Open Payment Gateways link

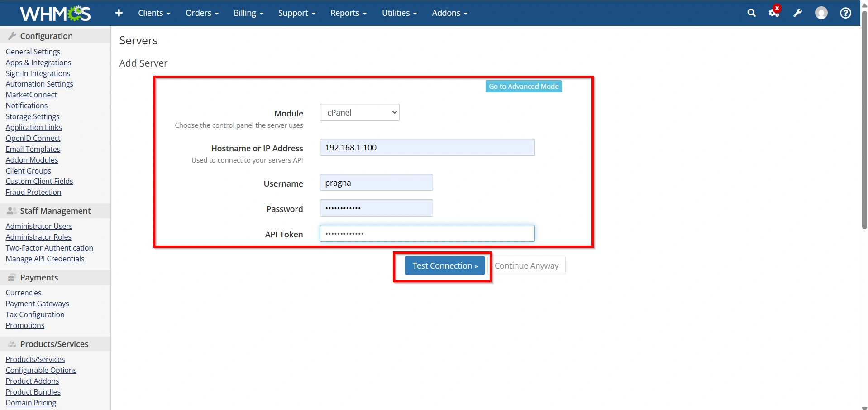click(38, 304)
